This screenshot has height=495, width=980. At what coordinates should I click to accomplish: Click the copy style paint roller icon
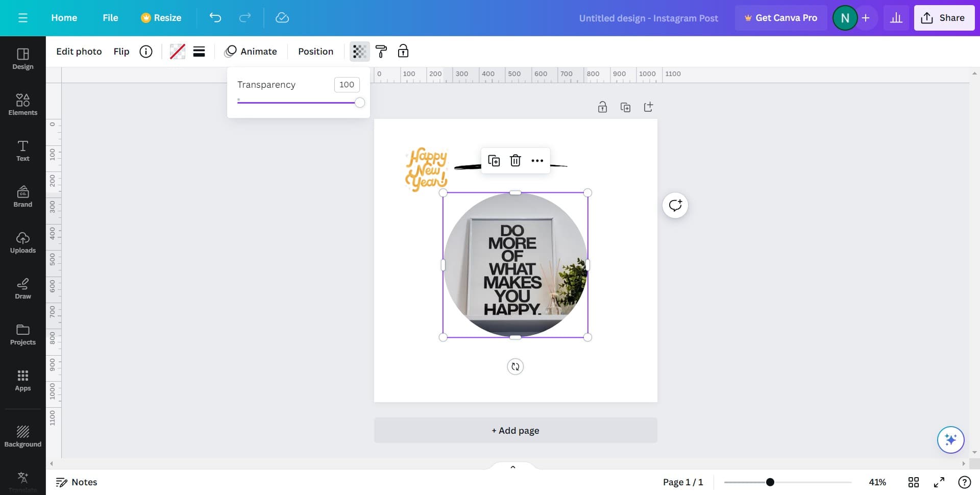tap(381, 51)
